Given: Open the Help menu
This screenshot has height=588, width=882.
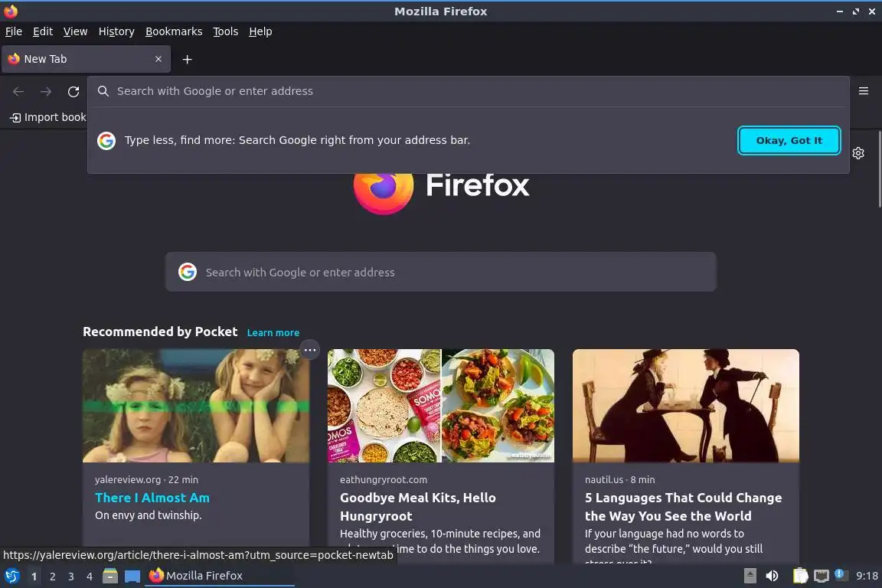Looking at the screenshot, I should [260, 31].
